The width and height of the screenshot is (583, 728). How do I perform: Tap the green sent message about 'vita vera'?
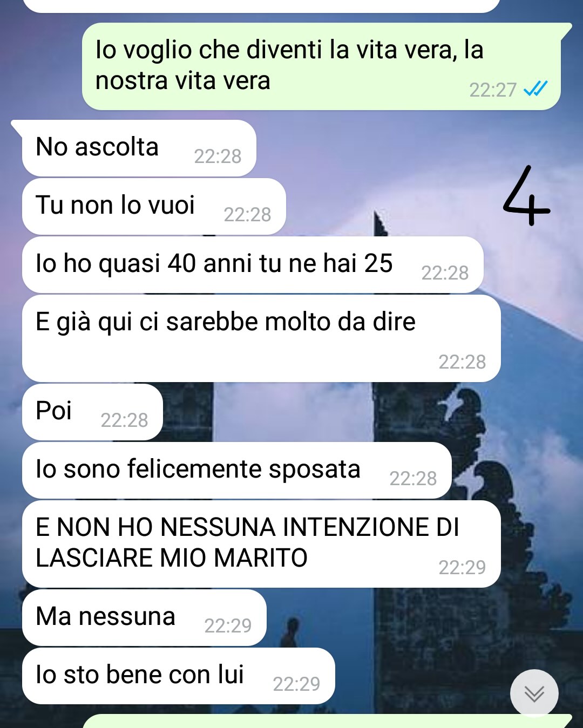(x=321, y=66)
